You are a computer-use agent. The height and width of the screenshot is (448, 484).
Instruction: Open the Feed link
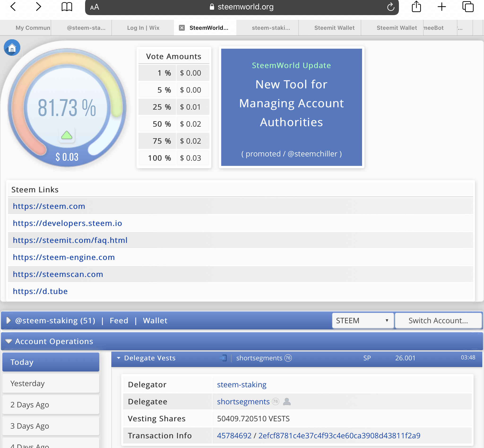119,320
